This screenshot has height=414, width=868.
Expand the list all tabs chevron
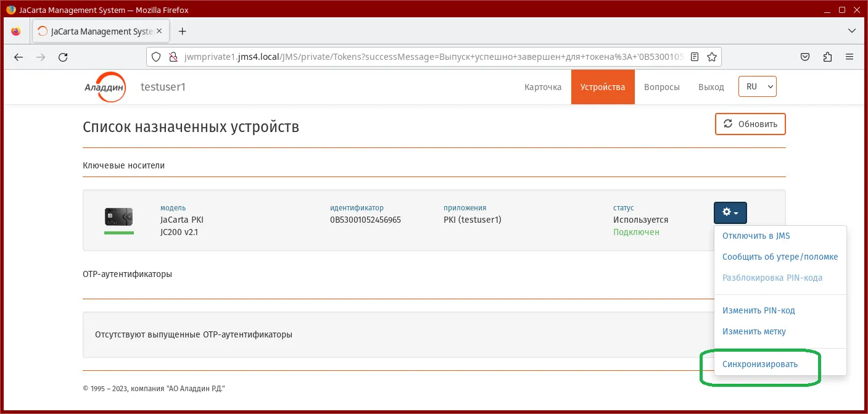click(852, 31)
